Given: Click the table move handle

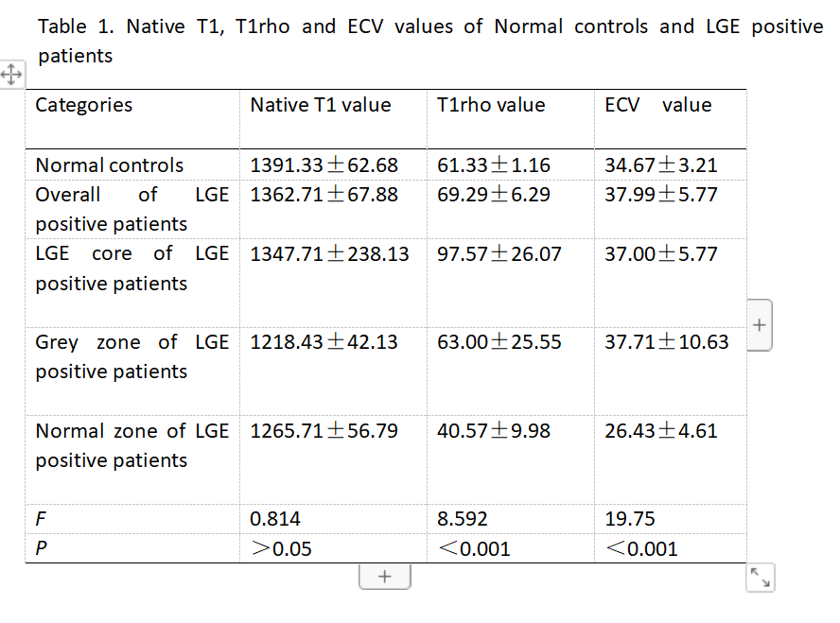Looking at the screenshot, I should [x=10, y=75].
